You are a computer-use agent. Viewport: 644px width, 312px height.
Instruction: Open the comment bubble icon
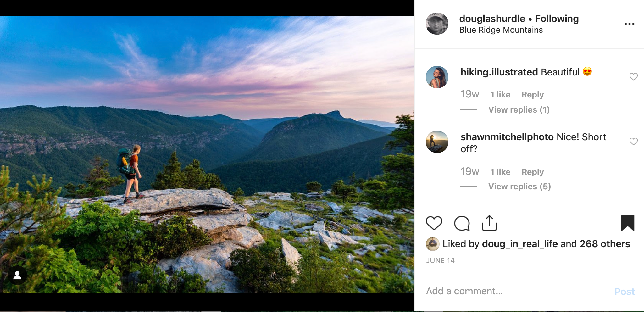coord(462,223)
